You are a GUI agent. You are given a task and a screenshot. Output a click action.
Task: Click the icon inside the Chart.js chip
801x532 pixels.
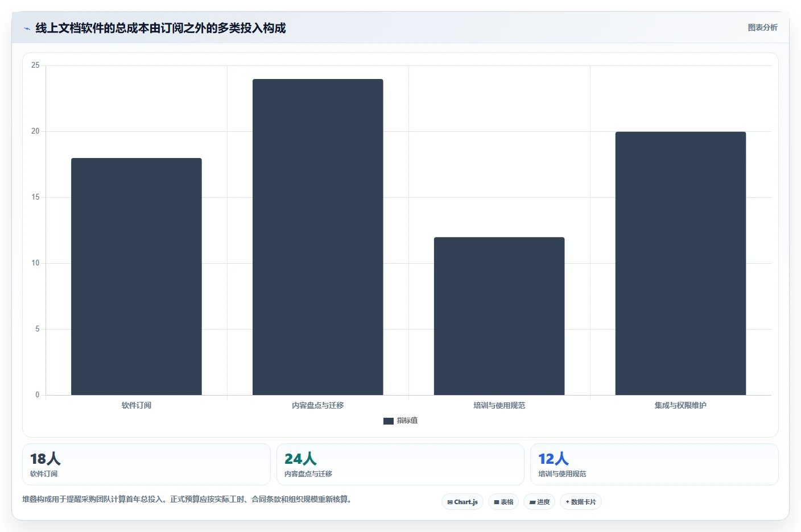pos(450,502)
